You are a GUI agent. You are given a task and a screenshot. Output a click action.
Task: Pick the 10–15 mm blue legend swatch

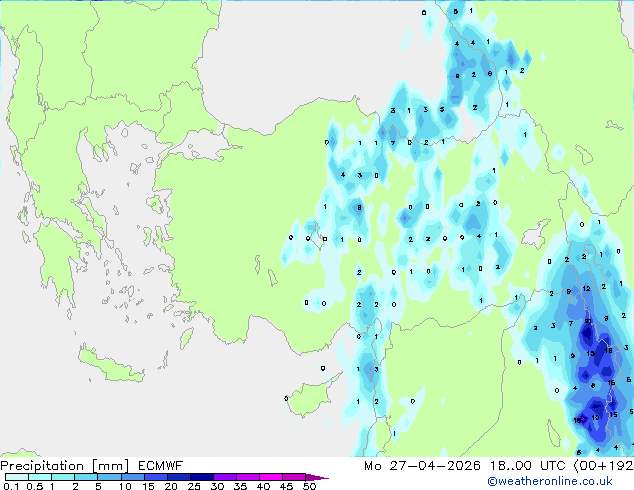click(x=133, y=477)
